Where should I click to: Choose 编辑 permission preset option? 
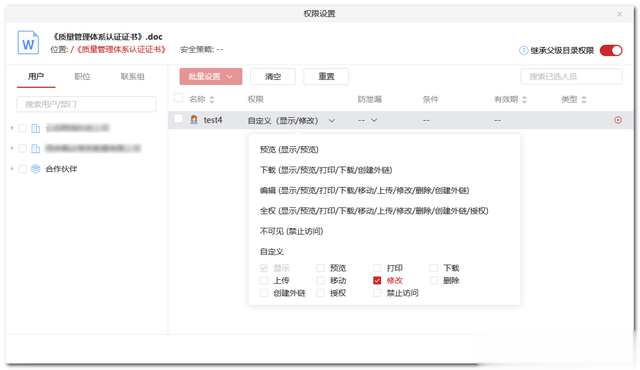tap(364, 191)
